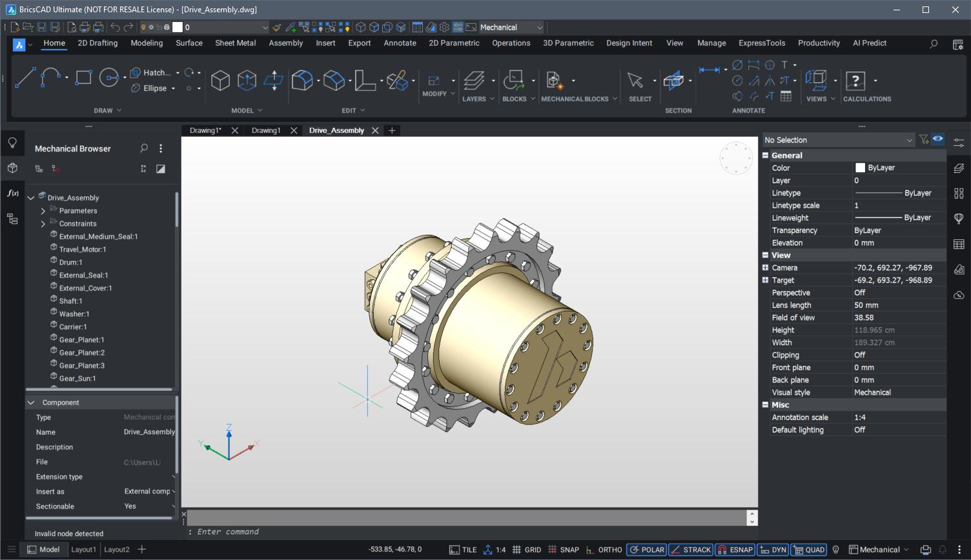Open the Layers panel icon
The image size is (971, 560).
tap(474, 80)
